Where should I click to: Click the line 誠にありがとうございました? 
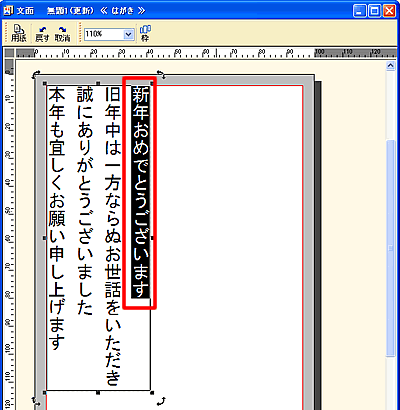click(x=85, y=201)
